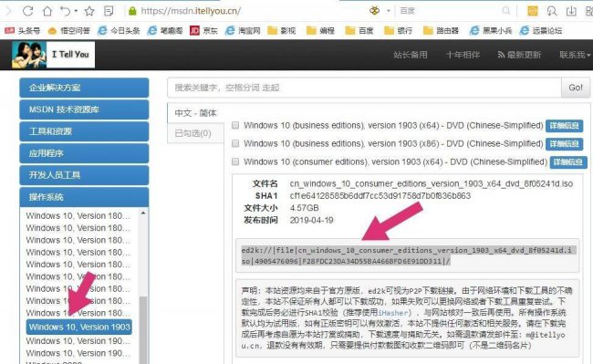Screen dimensions: 593x364
Task: Bookmark this page with the star icon
Action: [x=89, y=11]
